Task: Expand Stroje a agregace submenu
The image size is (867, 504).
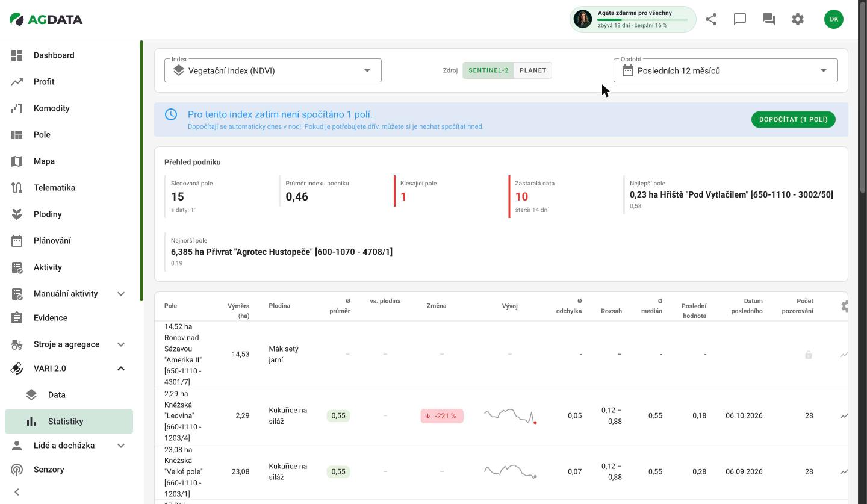Action: click(121, 344)
